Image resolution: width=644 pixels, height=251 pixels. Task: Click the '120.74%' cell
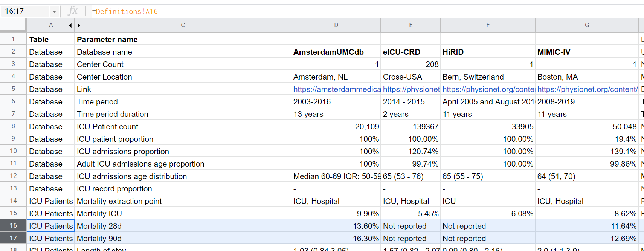[411, 151]
